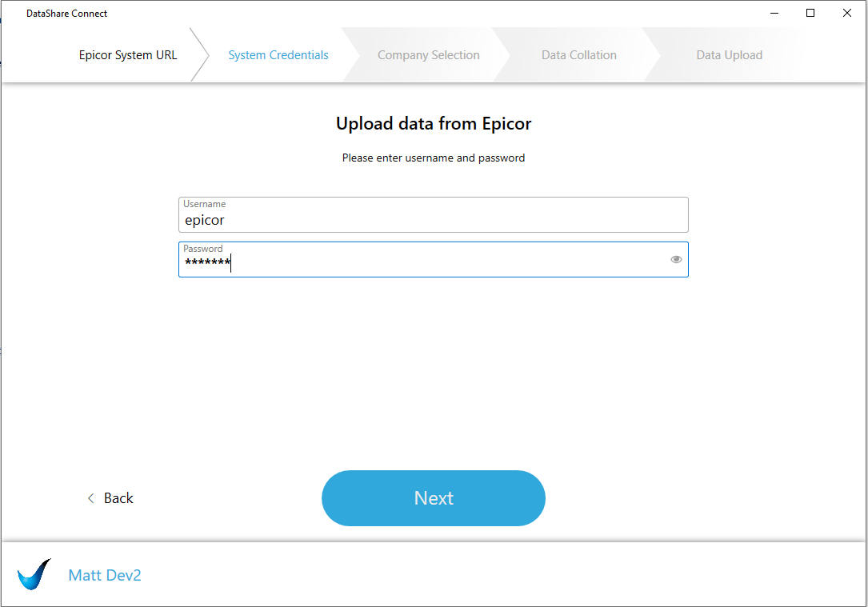The width and height of the screenshot is (868, 607).
Task: Click the DataShare Connect window title
Action: pos(67,14)
